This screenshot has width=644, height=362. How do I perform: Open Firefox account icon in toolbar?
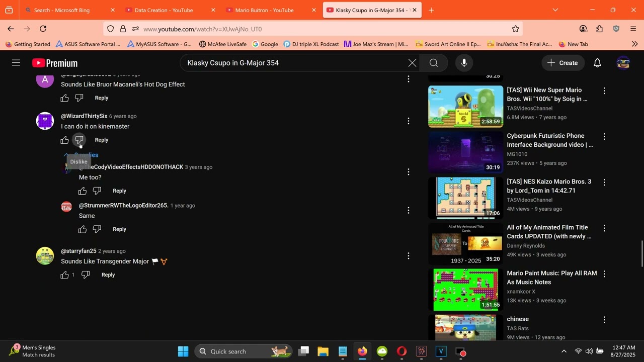[x=583, y=29]
